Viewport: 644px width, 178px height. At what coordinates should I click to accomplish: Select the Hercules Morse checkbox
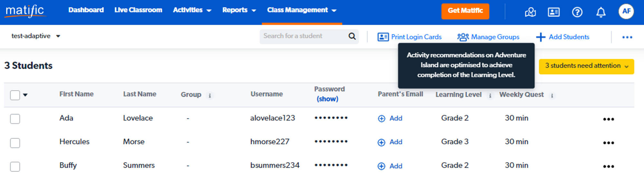15,143
